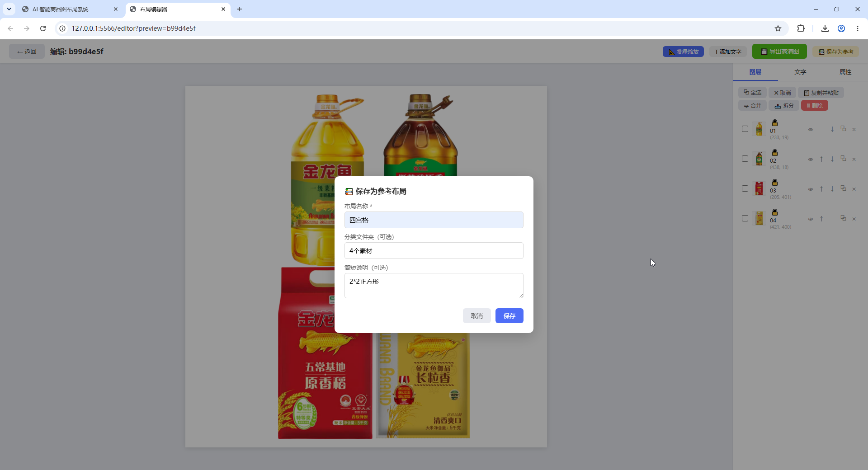Focus the 布局名称 input field
Image resolution: width=868 pixels, height=470 pixels.
point(434,220)
